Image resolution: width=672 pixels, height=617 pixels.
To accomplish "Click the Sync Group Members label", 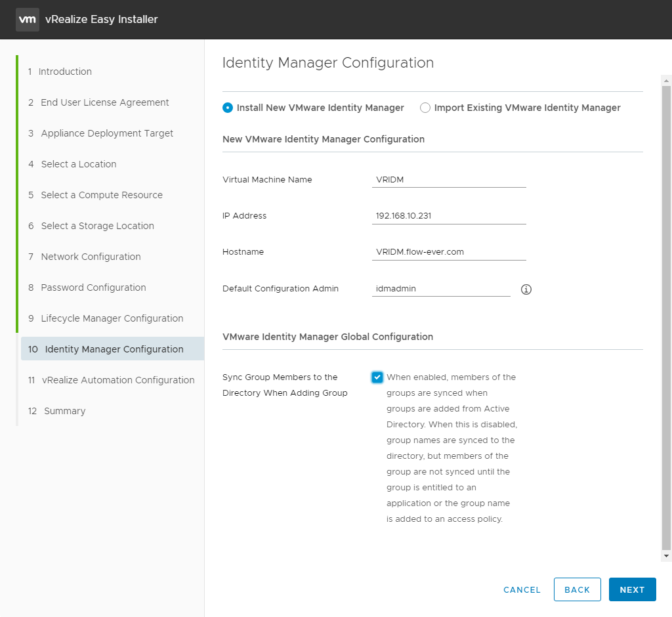I will 285,385.
